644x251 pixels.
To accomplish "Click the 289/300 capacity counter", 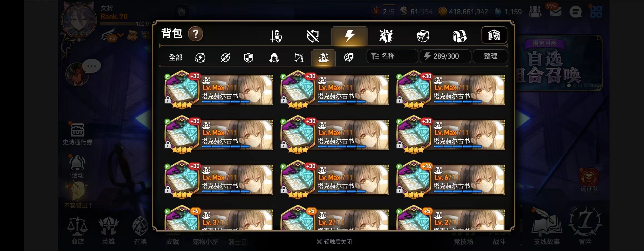I will point(445,56).
